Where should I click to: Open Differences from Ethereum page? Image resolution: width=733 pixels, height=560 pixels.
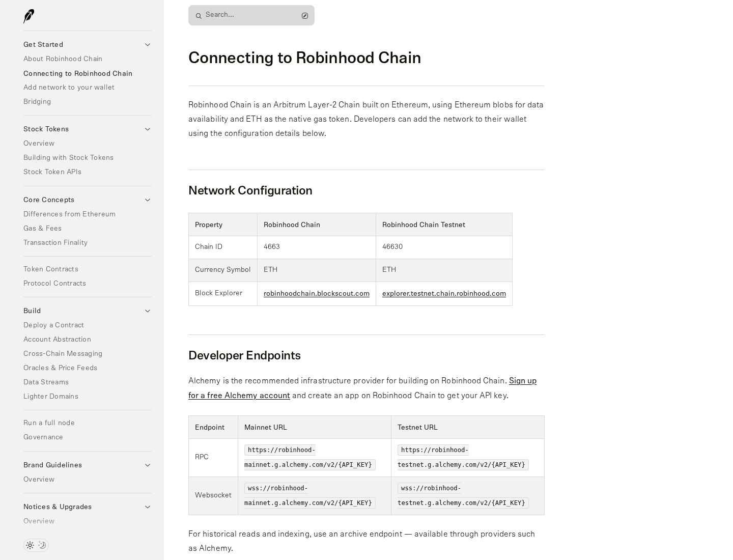(x=69, y=214)
